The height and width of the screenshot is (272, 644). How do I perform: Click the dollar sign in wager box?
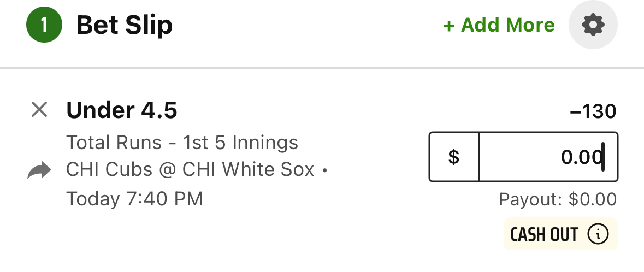coord(454,157)
